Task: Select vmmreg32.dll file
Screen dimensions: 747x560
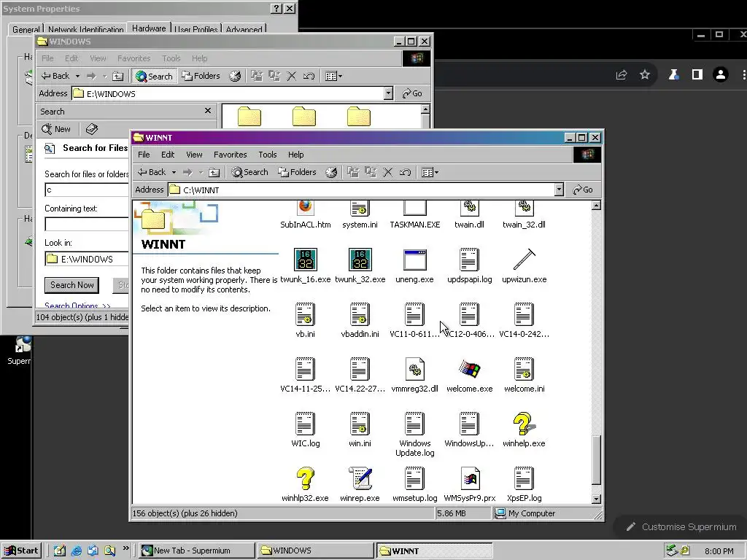Action: coord(414,375)
